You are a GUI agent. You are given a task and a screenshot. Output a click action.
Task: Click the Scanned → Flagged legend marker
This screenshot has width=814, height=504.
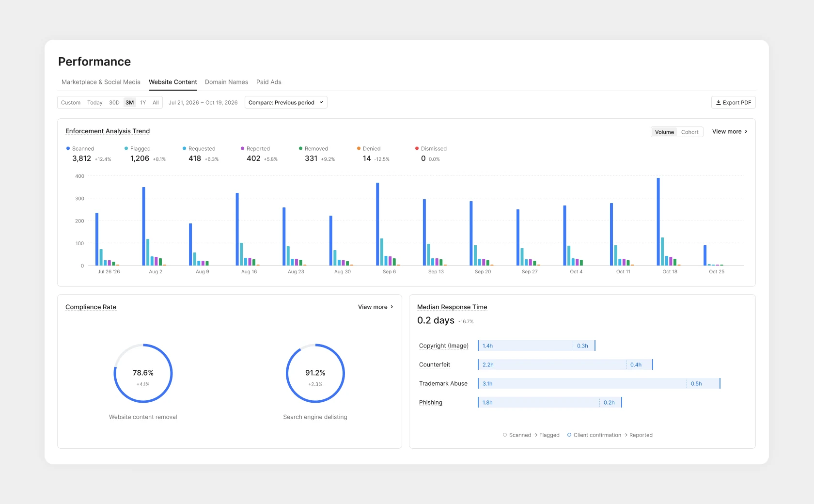click(x=505, y=435)
